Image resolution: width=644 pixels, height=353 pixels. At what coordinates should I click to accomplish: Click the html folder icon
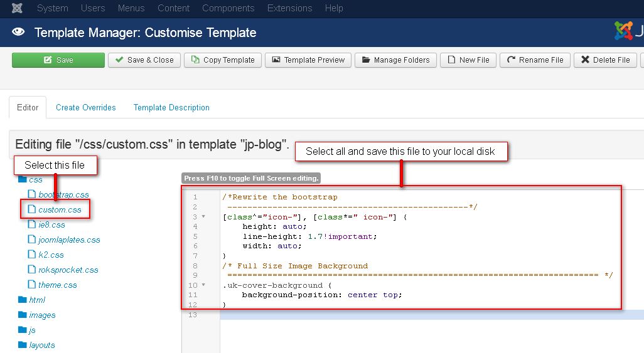coord(23,300)
